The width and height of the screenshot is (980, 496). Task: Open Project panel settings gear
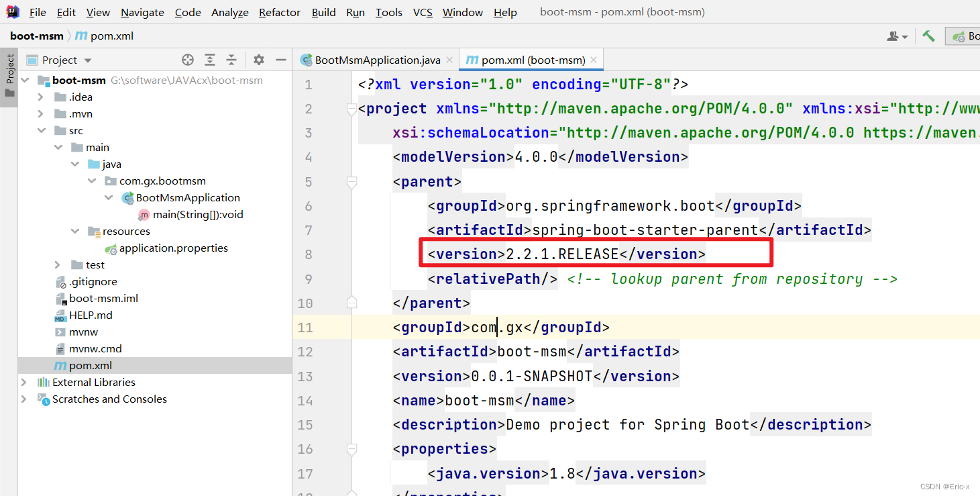[259, 60]
